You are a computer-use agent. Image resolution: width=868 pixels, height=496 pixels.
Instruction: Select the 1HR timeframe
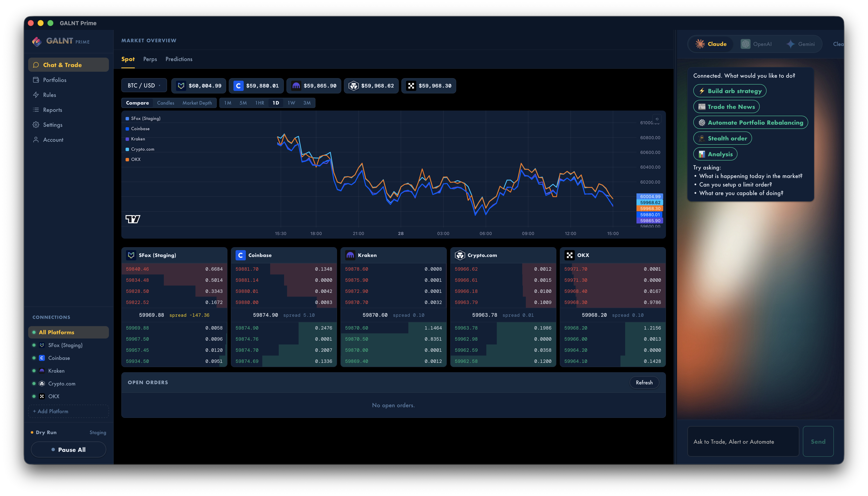[260, 103]
